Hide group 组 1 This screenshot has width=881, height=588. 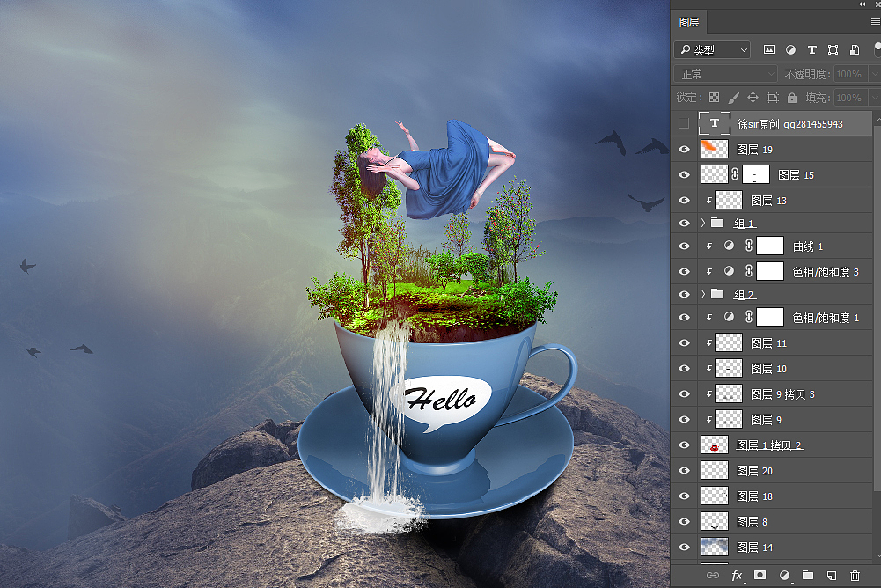tap(684, 224)
